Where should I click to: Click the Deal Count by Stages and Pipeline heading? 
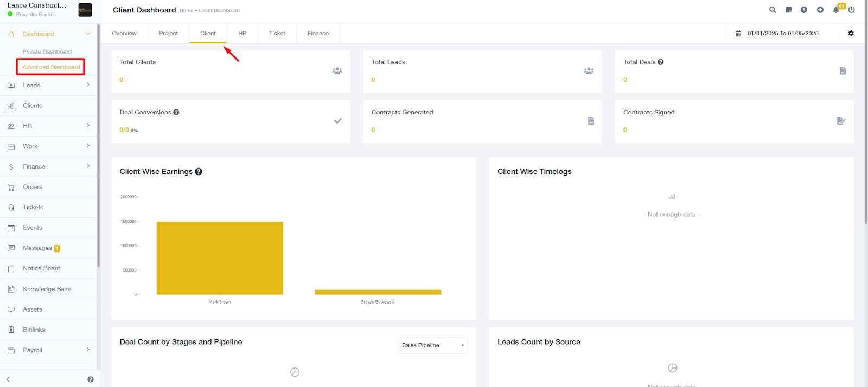181,342
